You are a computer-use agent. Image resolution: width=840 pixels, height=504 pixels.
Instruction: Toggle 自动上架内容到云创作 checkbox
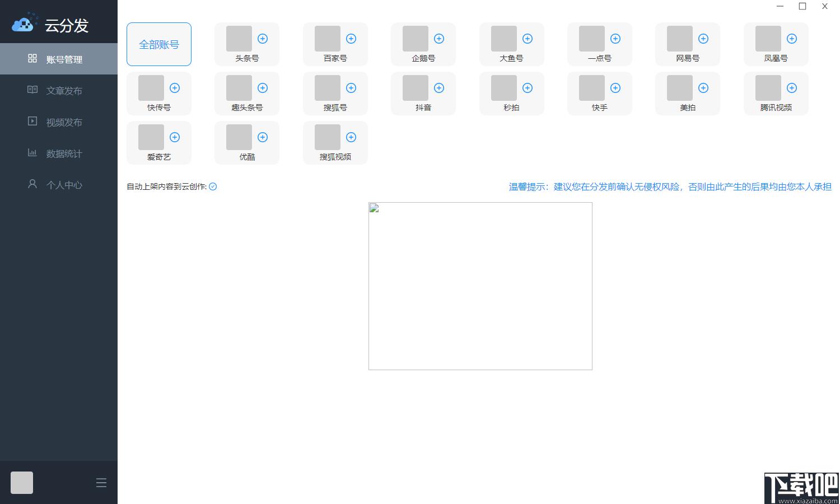click(x=213, y=186)
